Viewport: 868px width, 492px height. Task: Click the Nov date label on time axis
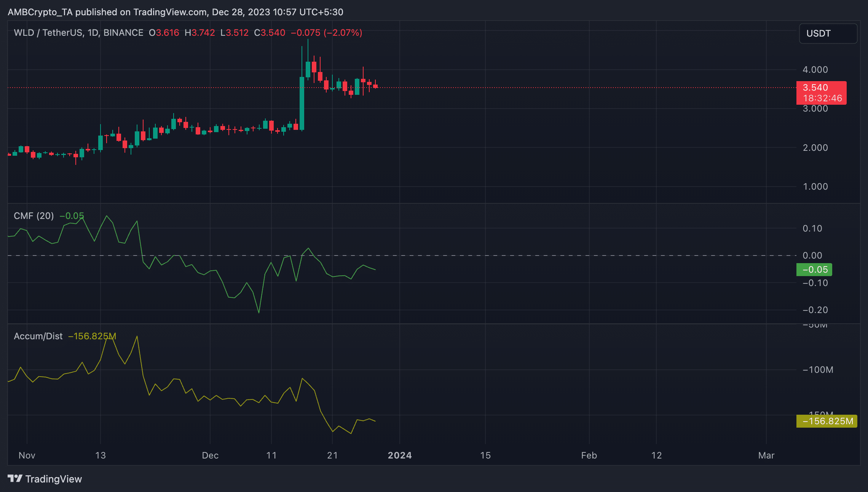click(x=27, y=455)
